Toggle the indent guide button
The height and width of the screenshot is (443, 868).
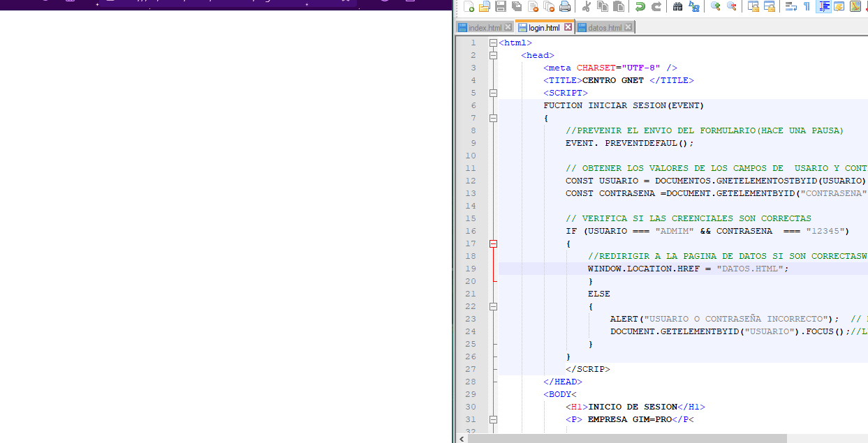823,7
